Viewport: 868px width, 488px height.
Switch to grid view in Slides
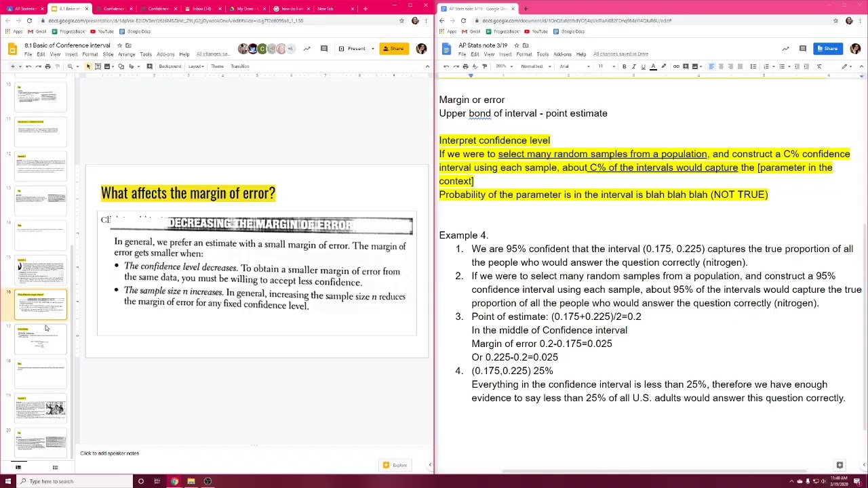click(x=55, y=467)
